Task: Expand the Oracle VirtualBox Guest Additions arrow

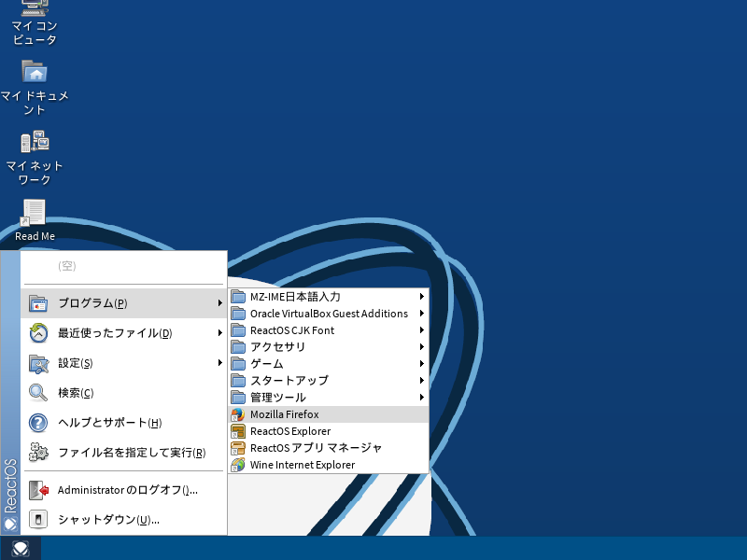Action: pos(422,314)
